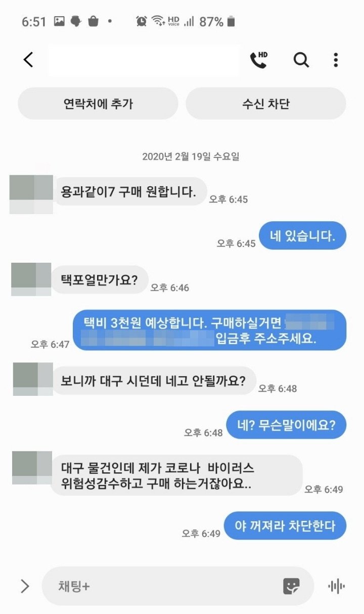Tap the sender avatar beside 용과같이7 message
Viewport: 364px width, 614px height.
pyautogui.click(x=31, y=194)
